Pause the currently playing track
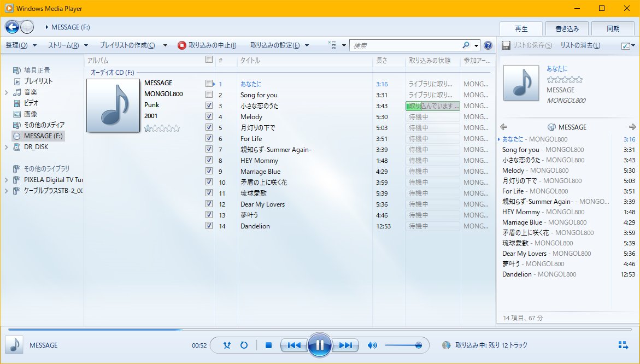This screenshot has width=640, height=364. point(320,345)
